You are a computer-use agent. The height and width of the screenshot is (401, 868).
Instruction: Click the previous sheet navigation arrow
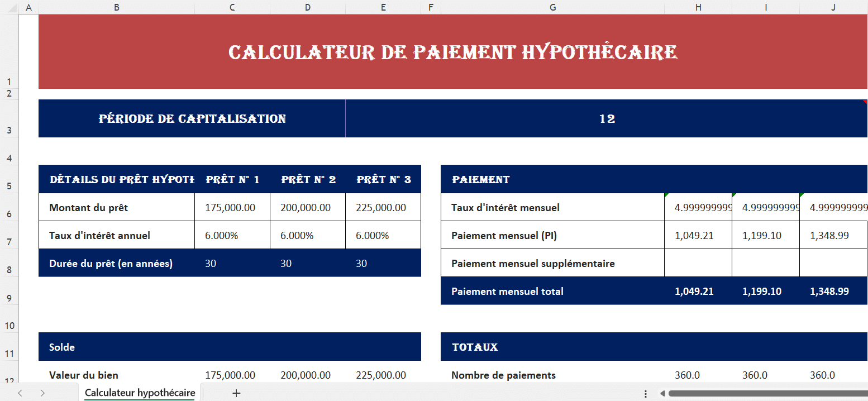[x=20, y=393]
